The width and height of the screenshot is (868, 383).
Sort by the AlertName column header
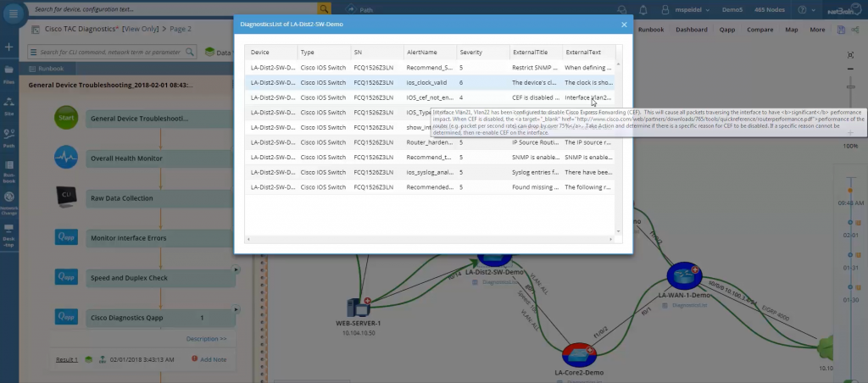(x=430, y=52)
